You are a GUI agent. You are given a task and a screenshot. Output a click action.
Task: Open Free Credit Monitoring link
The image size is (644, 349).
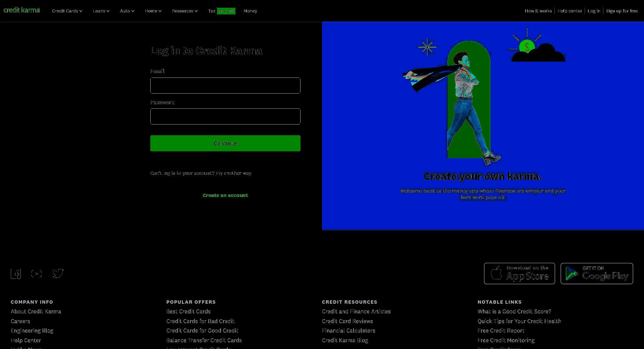pyautogui.click(x=506, y=340)
